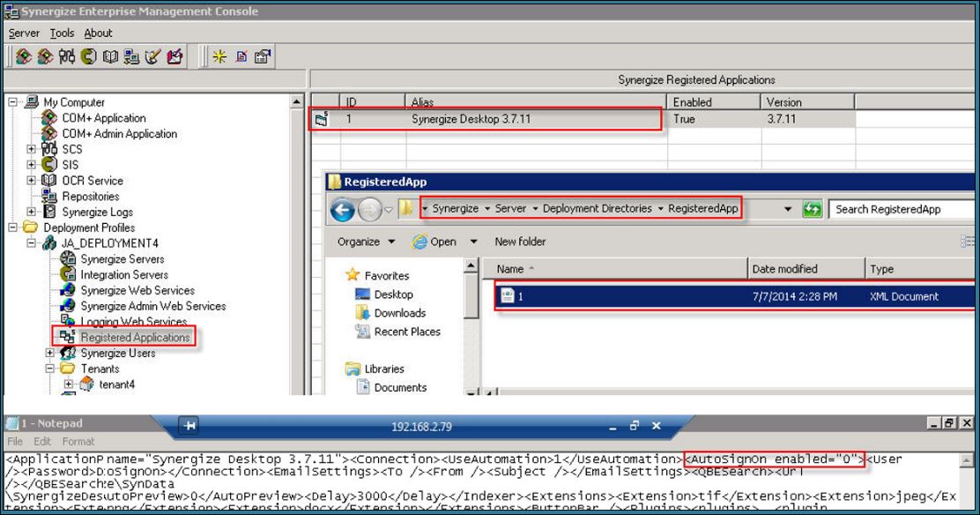Screen dimensions: 980x515
Task: Click the SIS round icon in the toolbar
Action: 89,57
